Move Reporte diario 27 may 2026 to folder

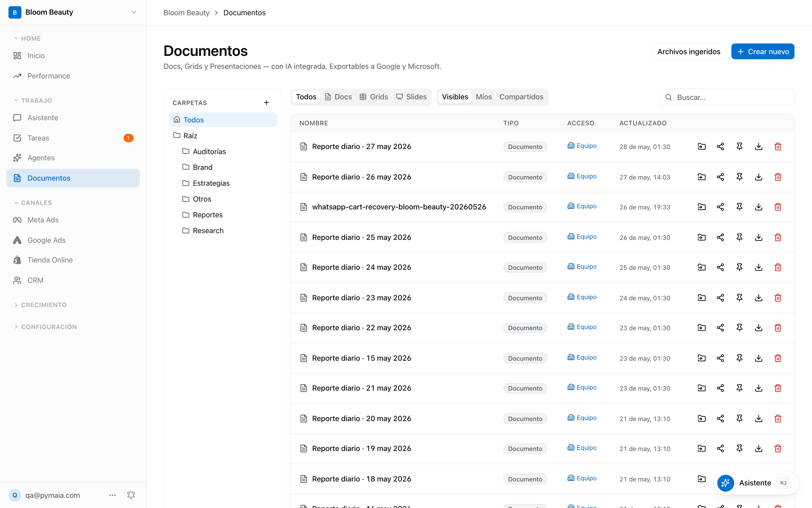(701, 146)
